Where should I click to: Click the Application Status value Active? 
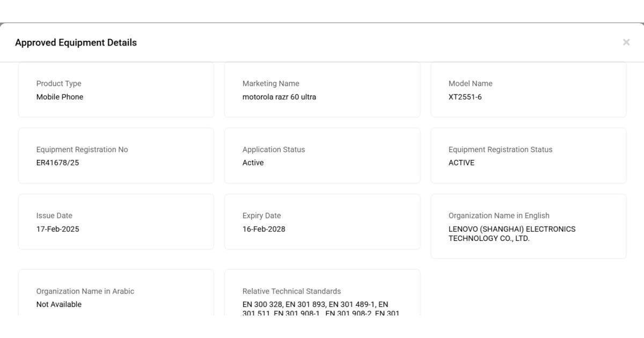point(253,163)
